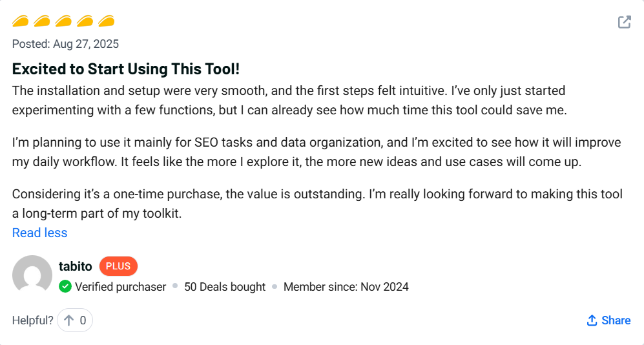The image size is (644, 345).
Task: Click the "Excited to Start Using This Tool!" title
Action: click(126, 68)
